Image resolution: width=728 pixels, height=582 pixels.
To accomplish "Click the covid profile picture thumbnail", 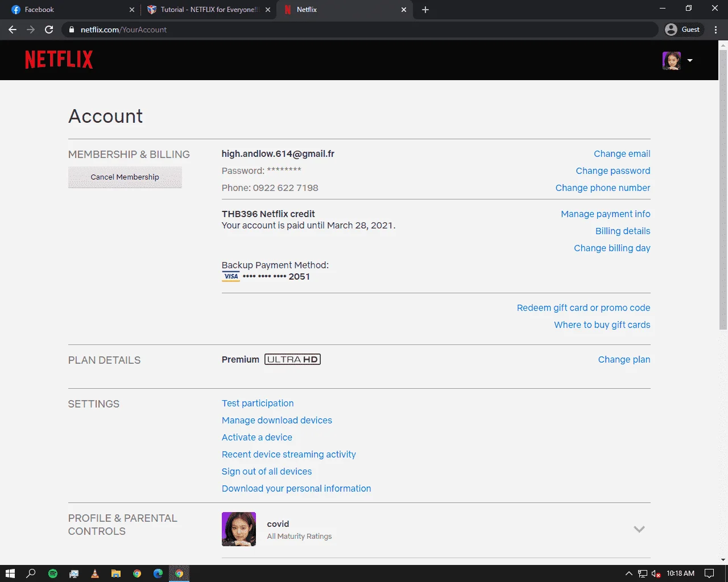I will pos(239,529).
